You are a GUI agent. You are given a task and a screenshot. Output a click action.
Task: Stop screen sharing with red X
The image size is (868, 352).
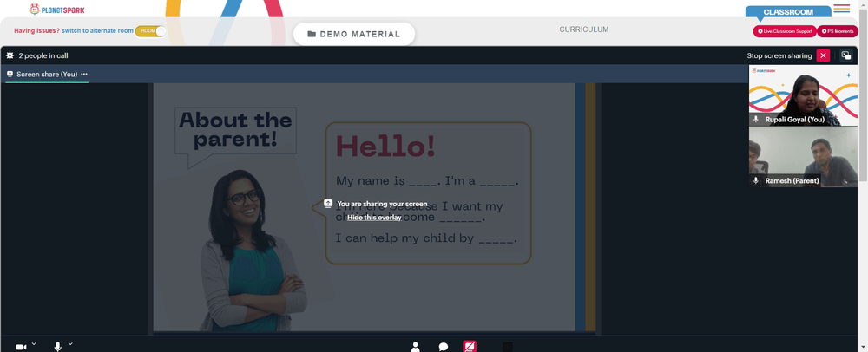pyautogui.click(x=823, y=55)
